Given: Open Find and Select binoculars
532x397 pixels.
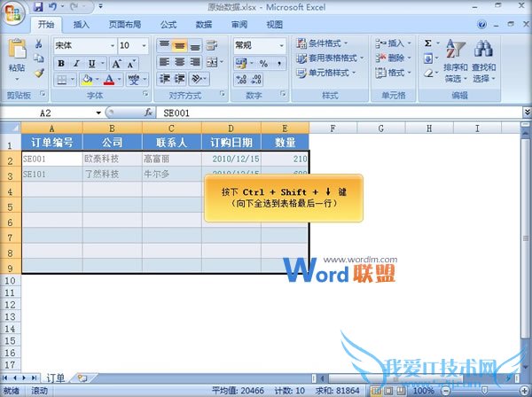Looking at the screenshot, I should (483, 61).
